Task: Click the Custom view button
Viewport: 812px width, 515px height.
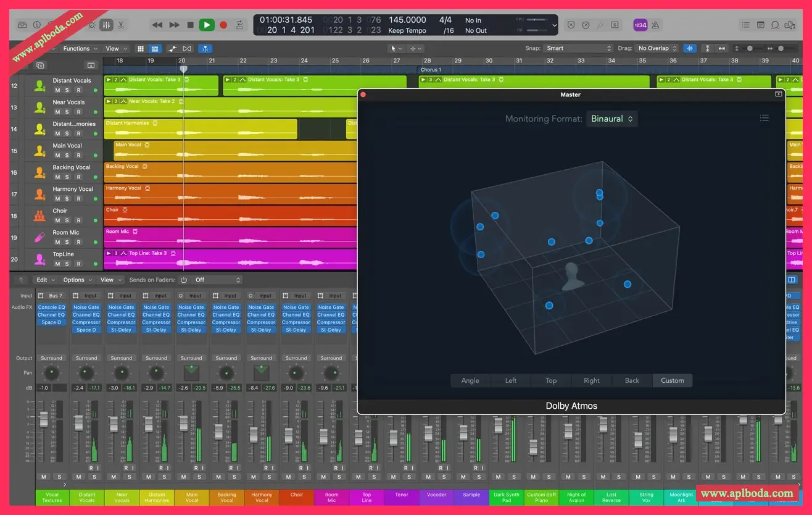Action: pyautogui.click(x=672, y=380)
